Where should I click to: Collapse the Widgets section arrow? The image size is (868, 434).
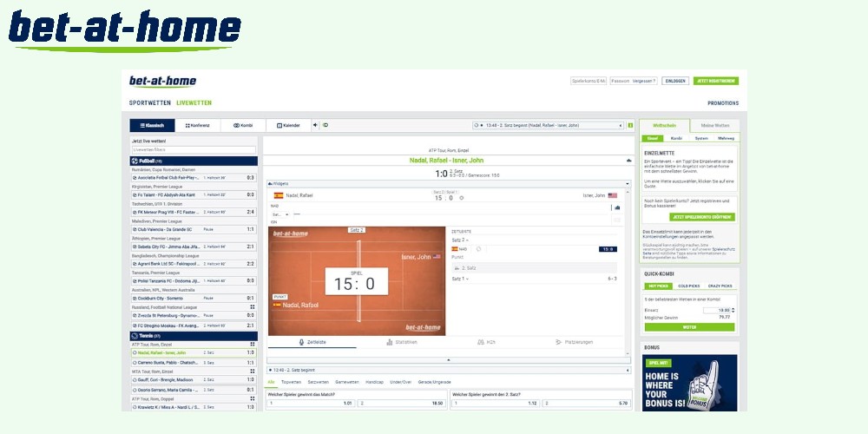pyautogui.click(x=628, y=183)
